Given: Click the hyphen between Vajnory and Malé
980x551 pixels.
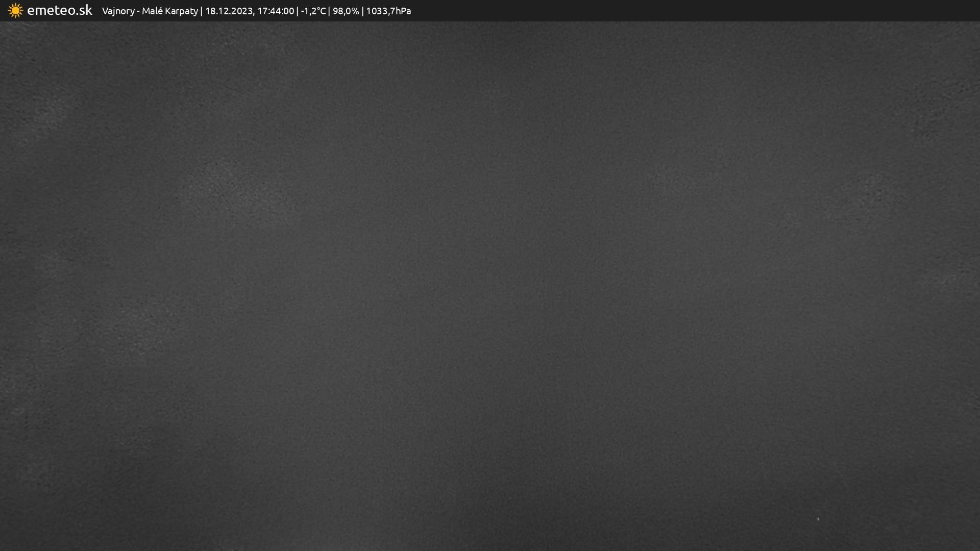Looking at the screenshot, I should (138, 11).
